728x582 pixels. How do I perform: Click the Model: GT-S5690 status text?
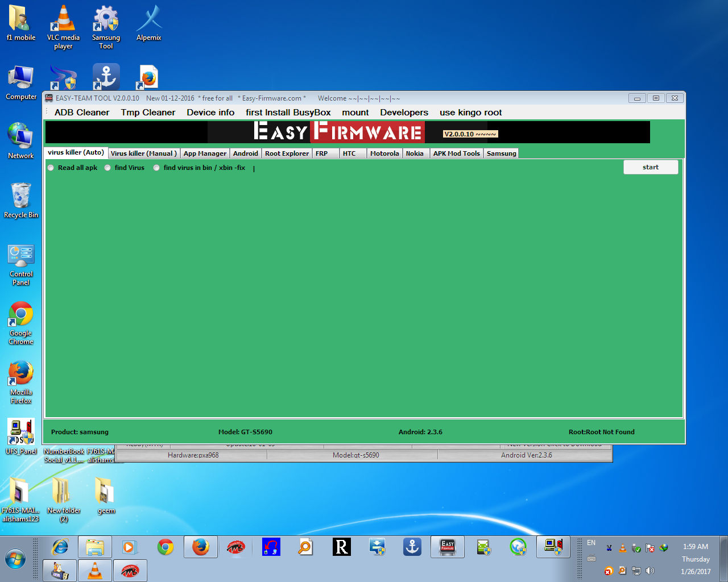pos(245,432)
